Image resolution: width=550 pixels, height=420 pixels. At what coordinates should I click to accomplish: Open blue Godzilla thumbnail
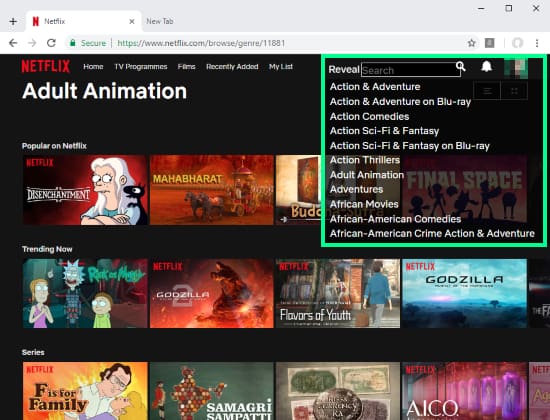click(464, 293)
